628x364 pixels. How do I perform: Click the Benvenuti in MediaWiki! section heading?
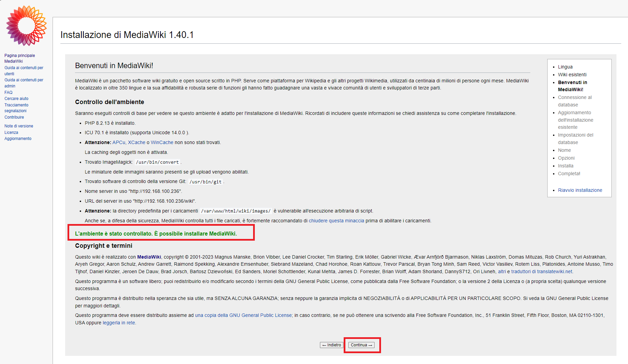(x=114, y=66)
